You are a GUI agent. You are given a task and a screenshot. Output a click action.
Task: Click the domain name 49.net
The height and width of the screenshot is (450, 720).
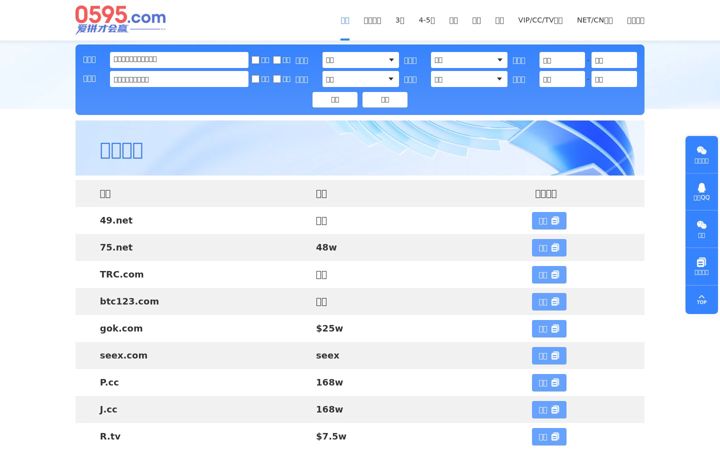pos(116,220)
